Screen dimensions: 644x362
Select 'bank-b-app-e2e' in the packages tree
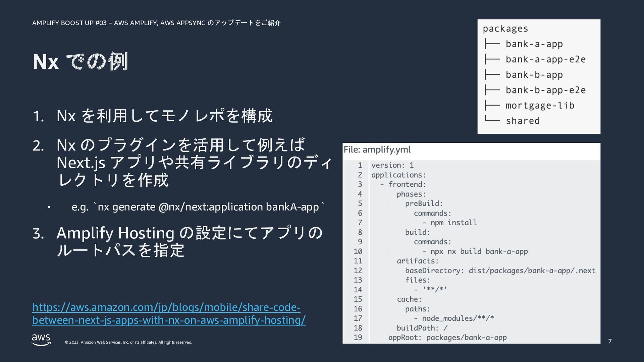(546, 90)
